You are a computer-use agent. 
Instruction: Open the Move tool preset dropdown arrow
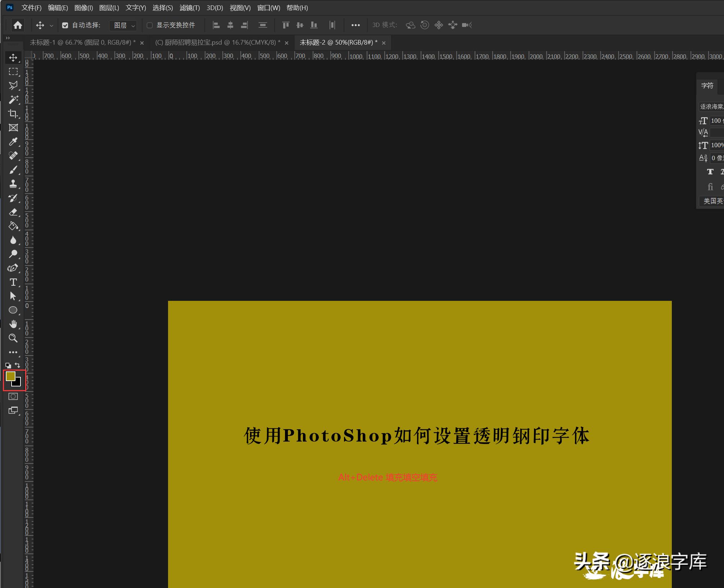point(51,25)
